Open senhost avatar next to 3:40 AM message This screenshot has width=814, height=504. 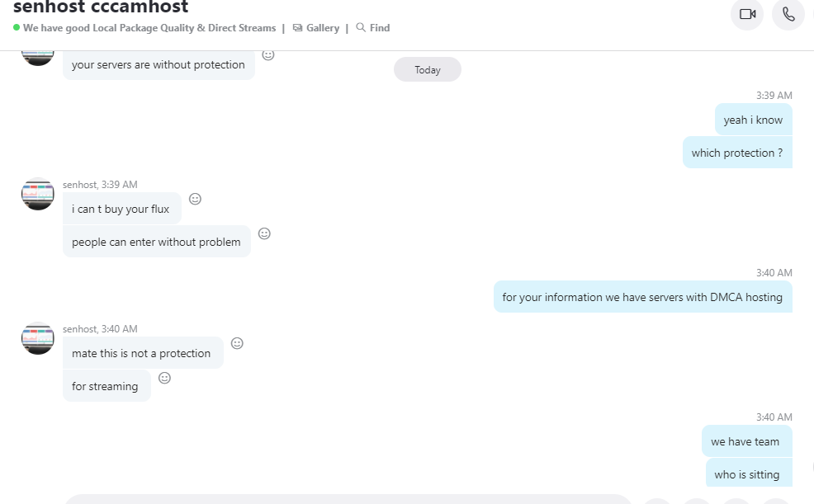click(38, 338)
